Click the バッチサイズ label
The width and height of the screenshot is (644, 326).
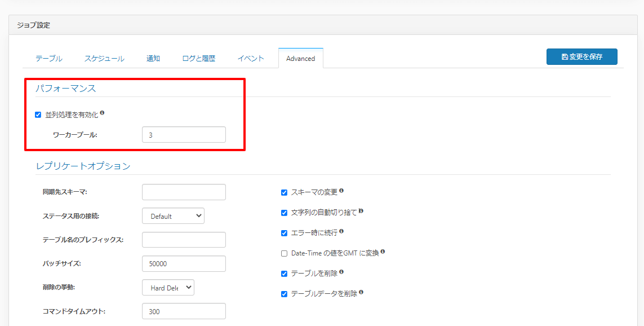coord(61,263)
